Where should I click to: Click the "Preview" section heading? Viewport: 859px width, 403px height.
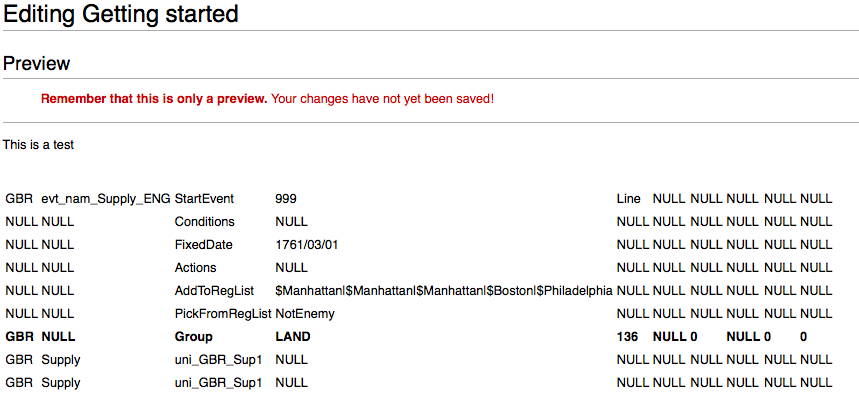point(37,64)
